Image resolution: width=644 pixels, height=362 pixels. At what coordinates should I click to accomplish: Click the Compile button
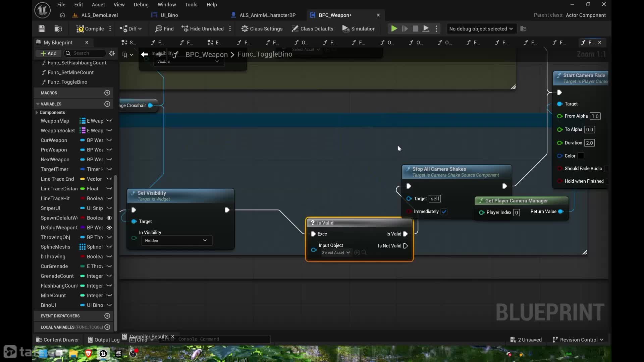coord(90,29)
